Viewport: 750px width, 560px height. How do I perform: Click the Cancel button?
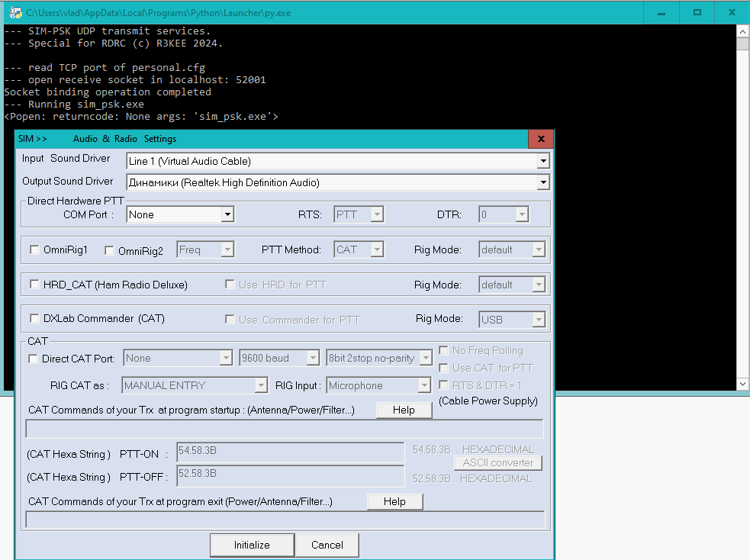tap(327, 545)
